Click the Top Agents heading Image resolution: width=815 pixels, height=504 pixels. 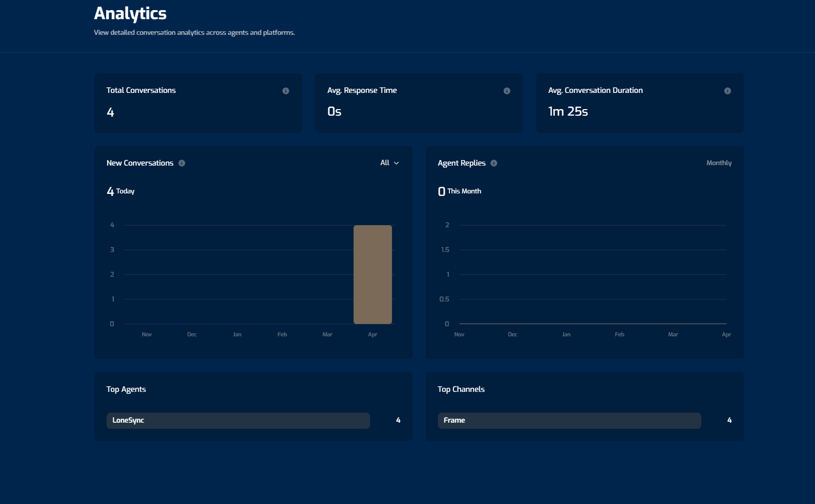point(126,389)
